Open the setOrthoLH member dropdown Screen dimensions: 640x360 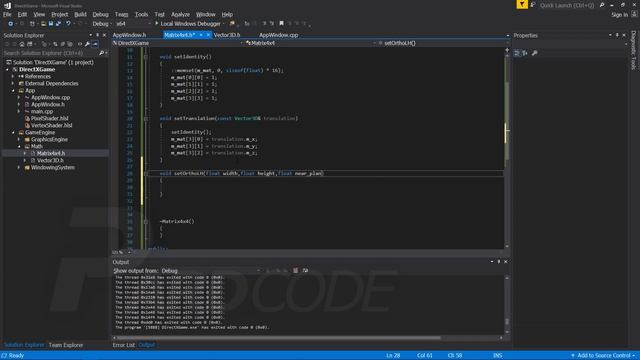point(442,43)
